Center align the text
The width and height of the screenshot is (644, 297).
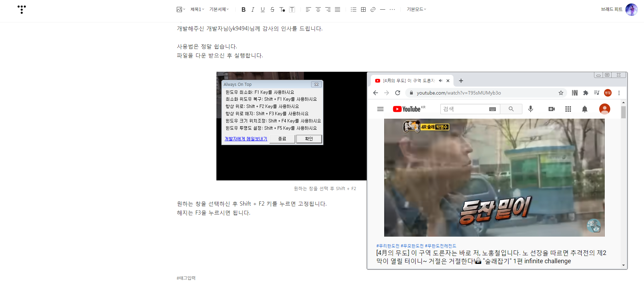[x=318, y=9]
